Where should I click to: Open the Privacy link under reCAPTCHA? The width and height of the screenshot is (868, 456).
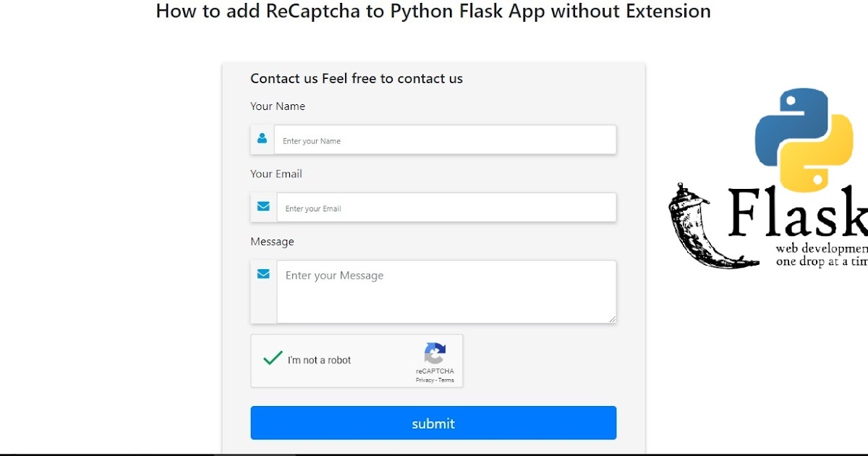point(424,379)
